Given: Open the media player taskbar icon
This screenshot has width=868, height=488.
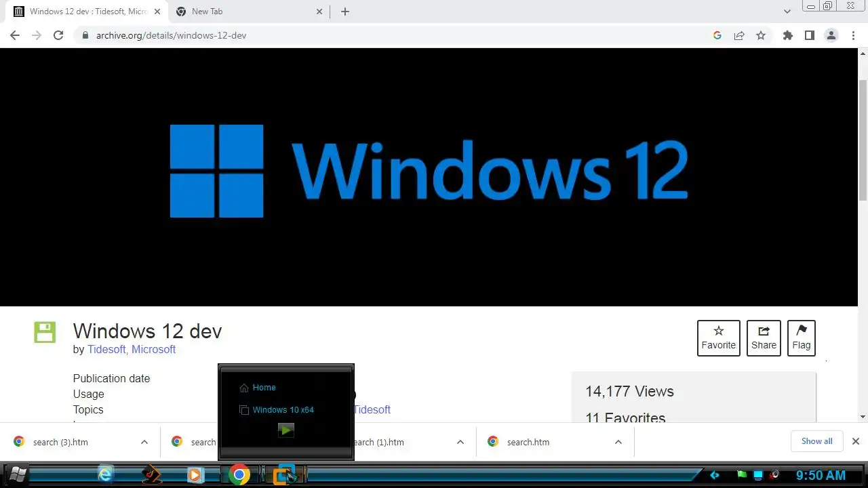Looking at the screenshot, I should click(195, 474).
